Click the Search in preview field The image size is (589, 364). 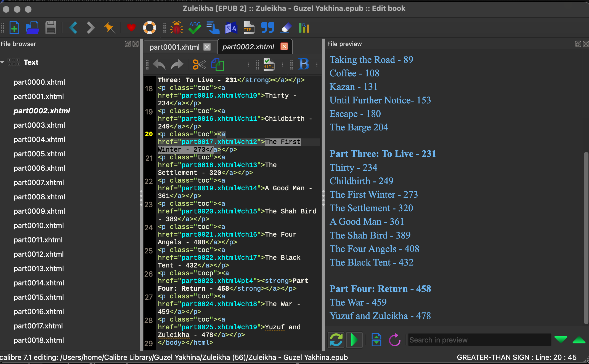(x=479, y=340)
